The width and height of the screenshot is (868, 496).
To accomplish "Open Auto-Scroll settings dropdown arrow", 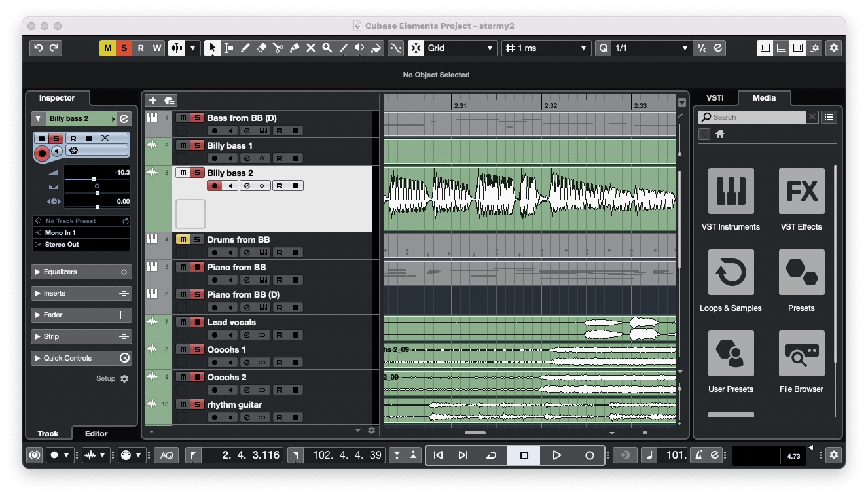I will point(192,48).
